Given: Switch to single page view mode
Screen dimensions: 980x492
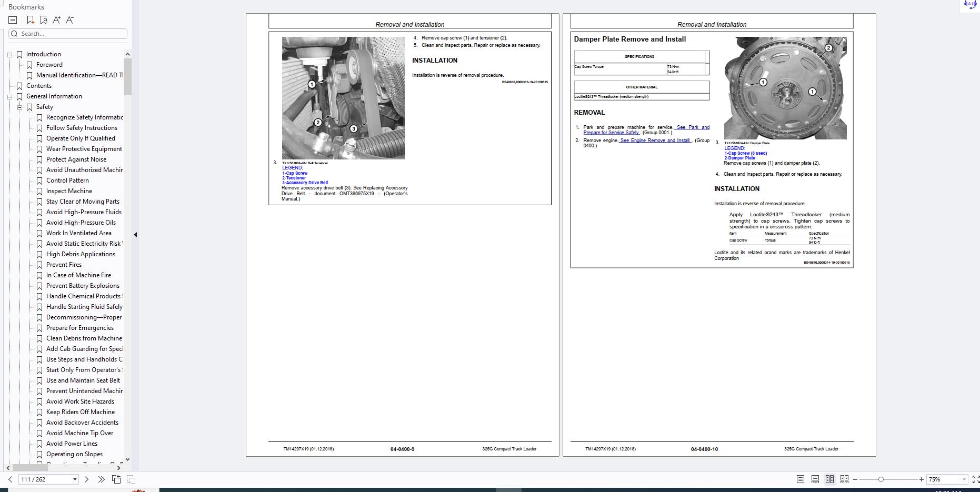Looking at the screenshot, I should pos(801,479).
